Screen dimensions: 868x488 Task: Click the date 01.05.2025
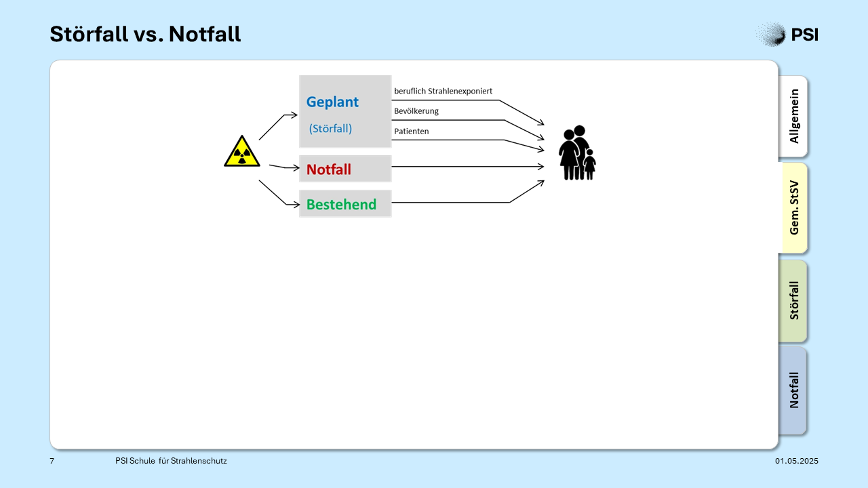coord(797,461)
